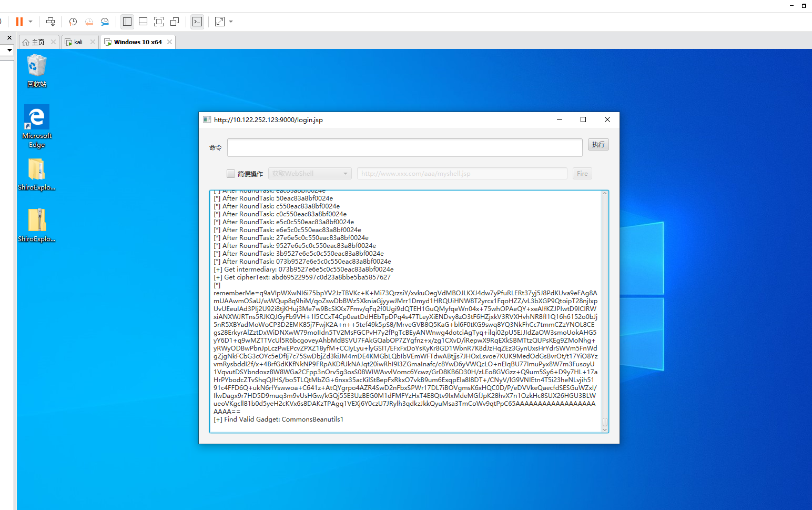Switch to unity mode icon
Viewport: 812px width, 510px height.
[x=175, y=22]
